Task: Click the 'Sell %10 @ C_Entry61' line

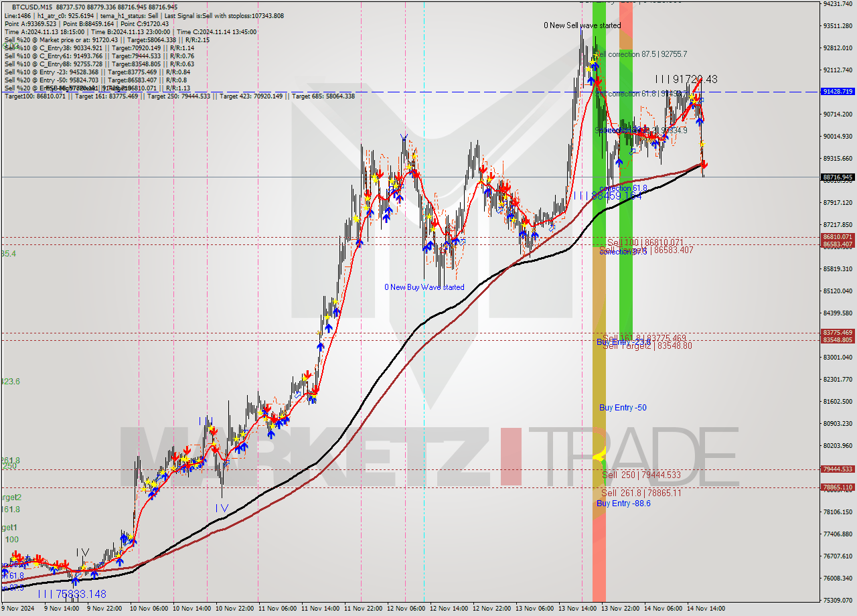Action: (99, 56)
